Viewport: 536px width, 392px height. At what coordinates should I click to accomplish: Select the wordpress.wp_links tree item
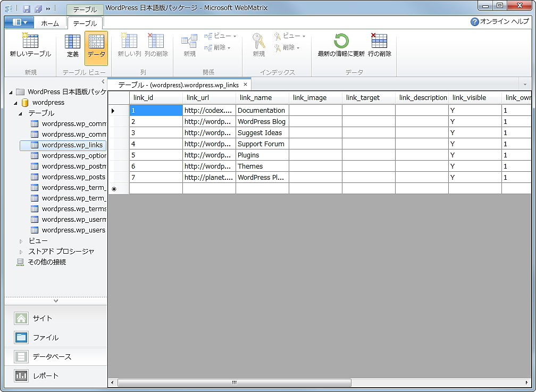click(x=63, y=145)
